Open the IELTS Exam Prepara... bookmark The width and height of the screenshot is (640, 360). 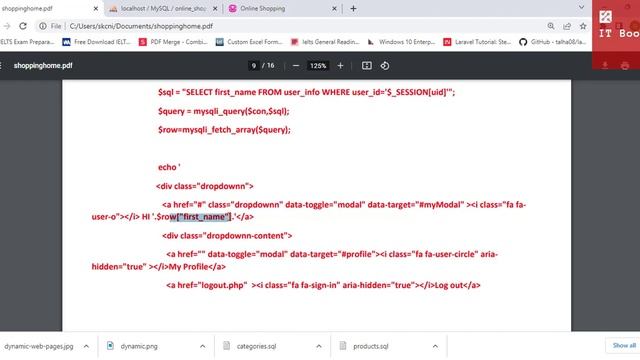[27, 42]
